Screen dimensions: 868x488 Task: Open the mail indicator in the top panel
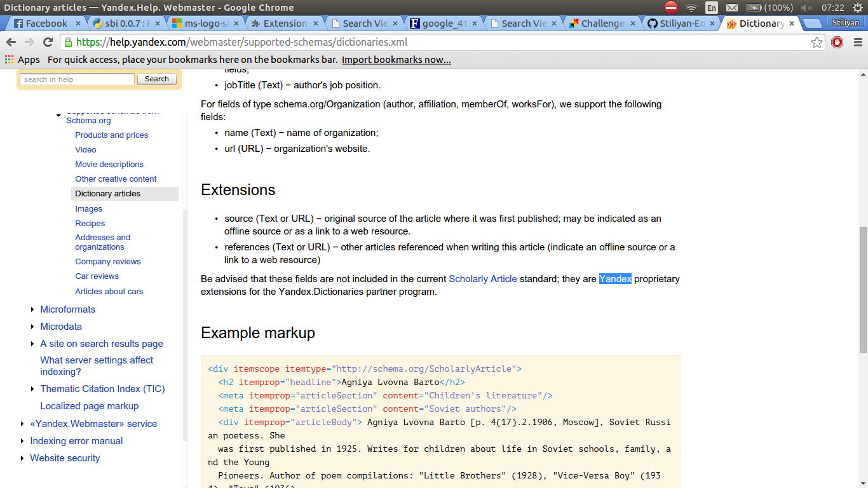click(732, 8)
